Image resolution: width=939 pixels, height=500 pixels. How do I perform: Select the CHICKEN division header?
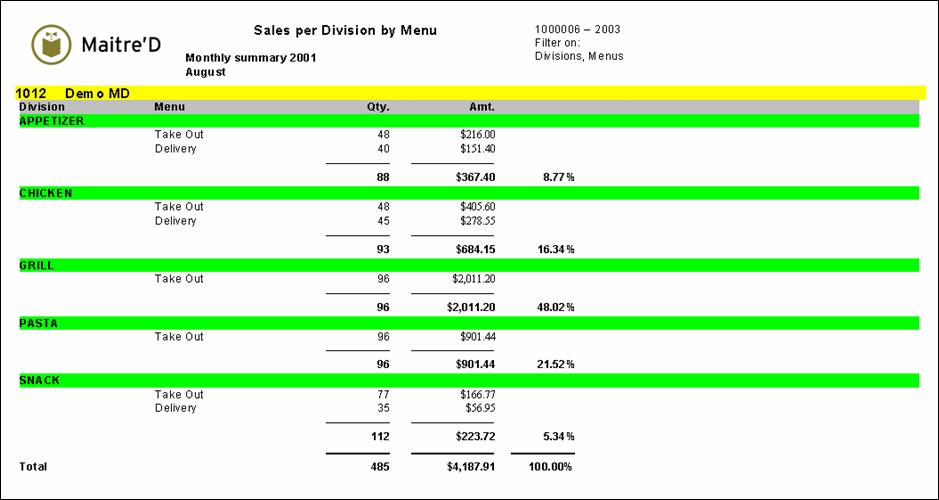pyautogui.click(x=46, y=193)
